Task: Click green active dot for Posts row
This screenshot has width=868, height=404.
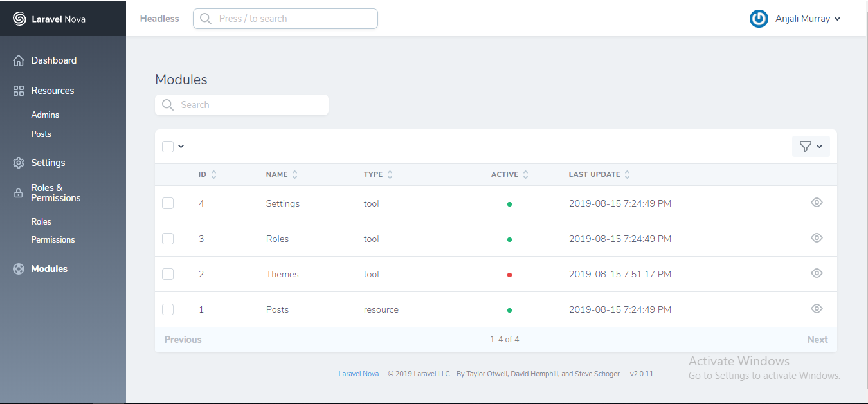Action: click(x=509, y=310)
